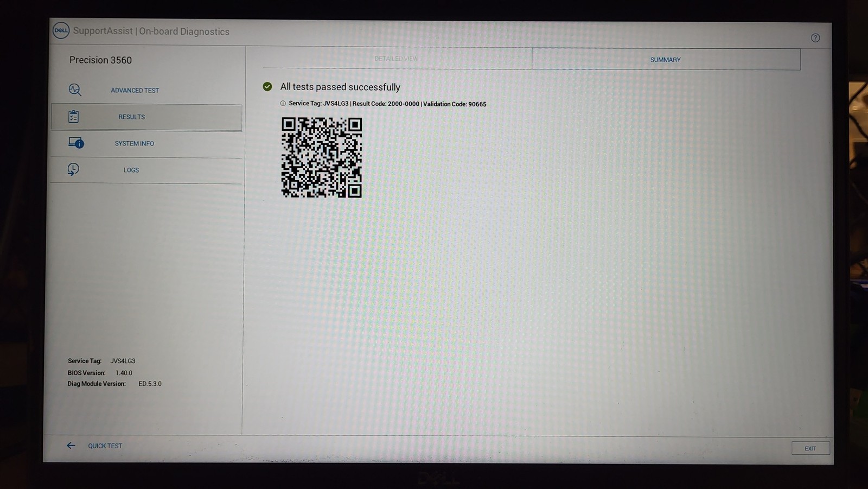Click the Diag Module Version ED.5.3.0 value
Image resolution: width=868 pixels, height=489 pixels.
(x=150, y=384)
